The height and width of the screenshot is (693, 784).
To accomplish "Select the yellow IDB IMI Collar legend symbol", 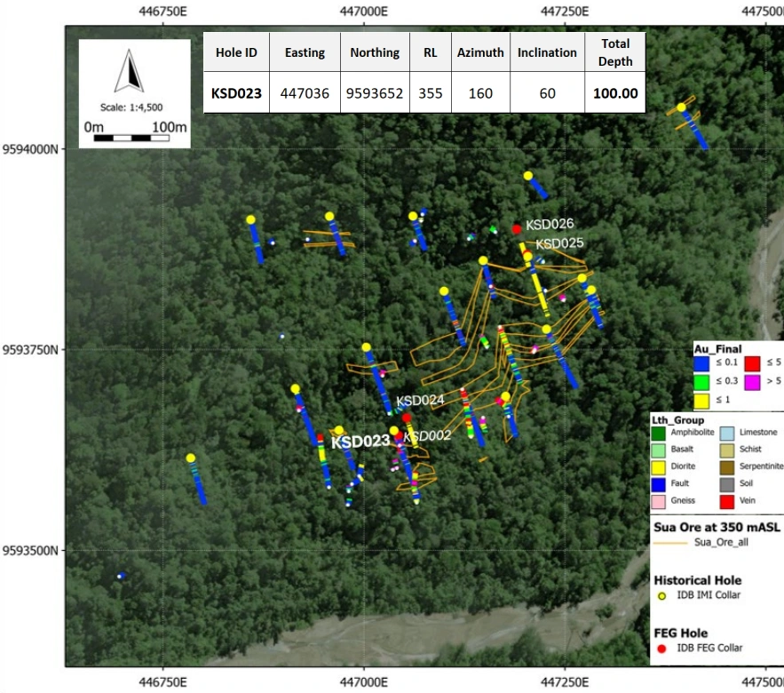I will coord(662,595).
